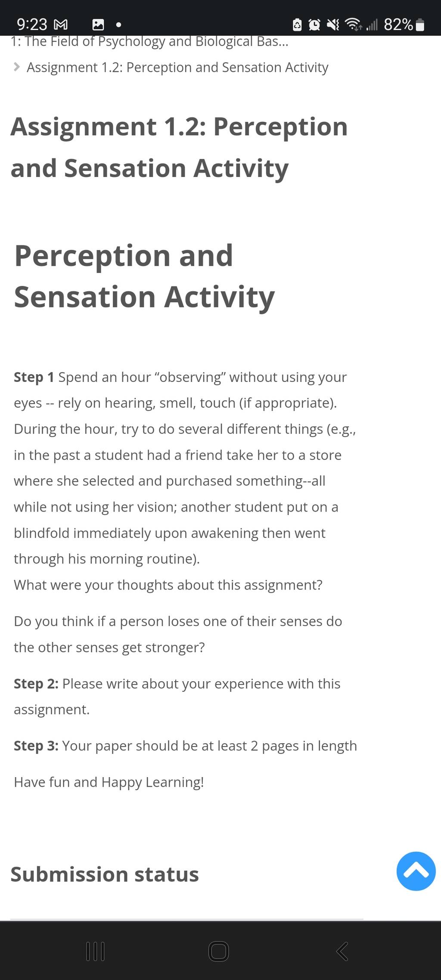Go back using the navigation bar arrow
The image size is (441, 980).
[342, 952]
